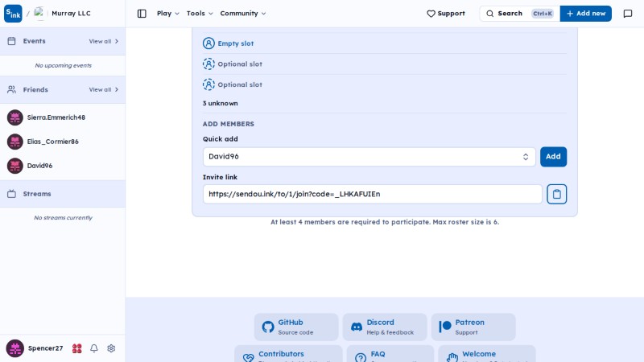The width and height of the screenshot is (644, 362).
Task: Click the Friends View all chevron
Action: 117,89
